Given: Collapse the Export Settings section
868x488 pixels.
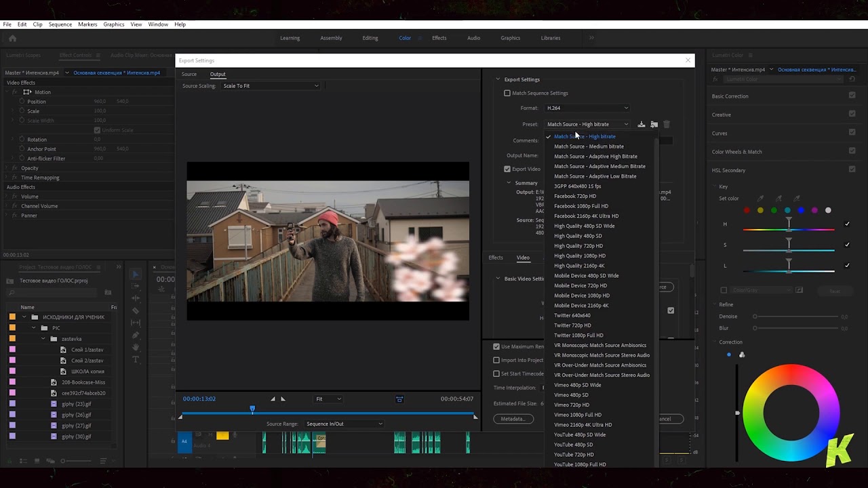Looking at the screenshot, I should click(498, 79).
